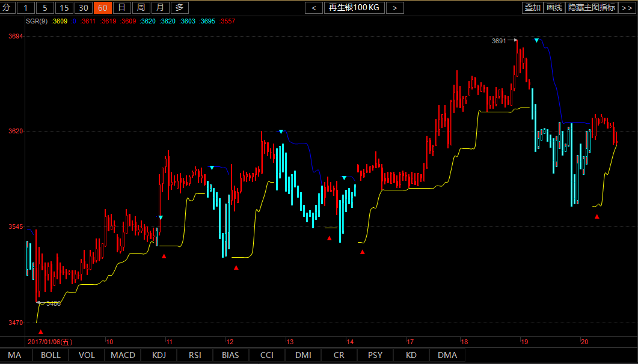638x364 pixels.
Task: Show the KD indicator
Action: pos(411,355)
